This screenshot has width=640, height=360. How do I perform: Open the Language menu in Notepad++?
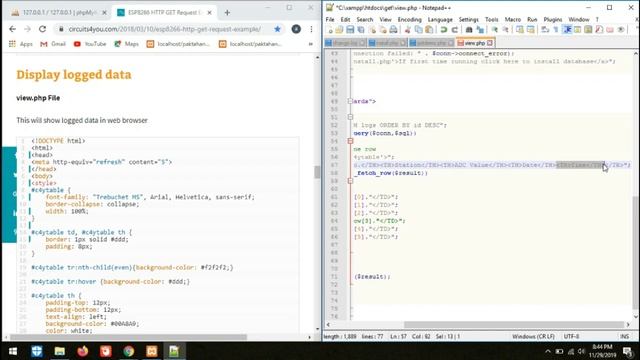tap(440, 19)
